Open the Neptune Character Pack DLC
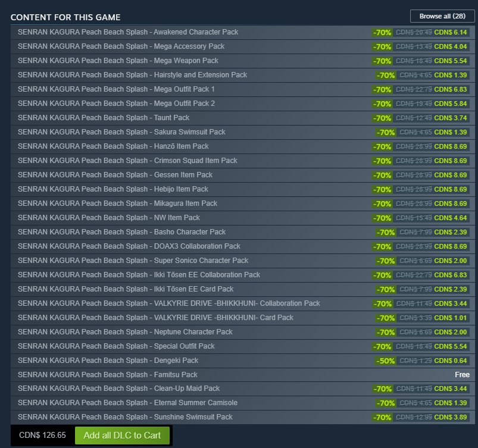This screenshot has width=478, height=448. [x=243, y=332]
